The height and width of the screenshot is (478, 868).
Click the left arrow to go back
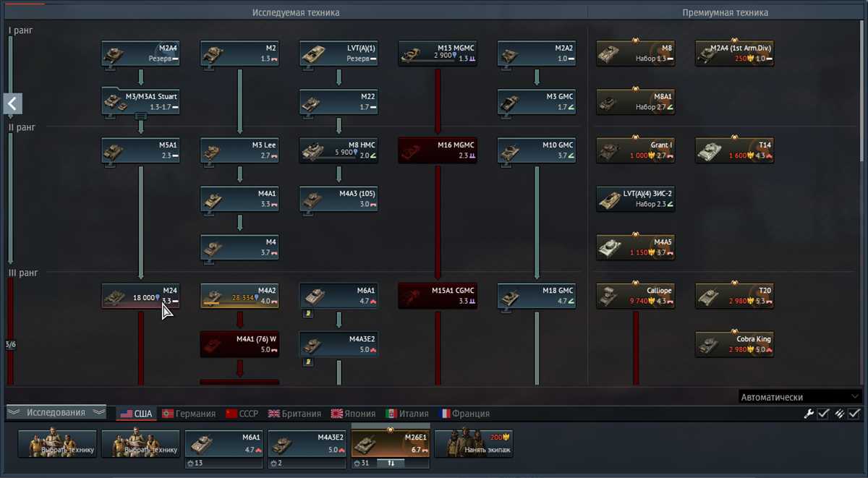[x=12, y=103]
